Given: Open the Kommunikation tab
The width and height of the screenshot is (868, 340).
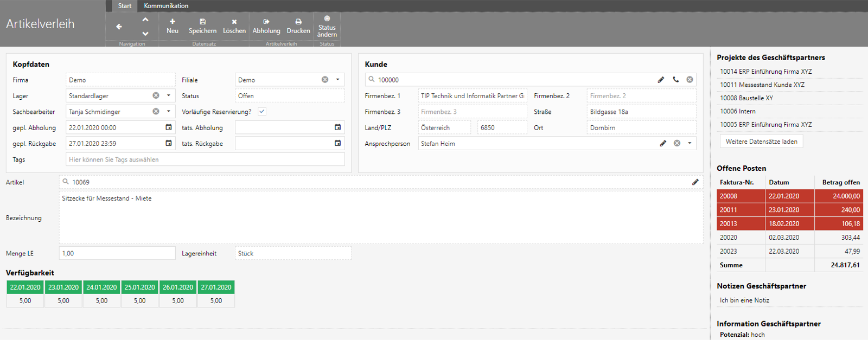Looking at the screenshot, I should pos(166,6).
